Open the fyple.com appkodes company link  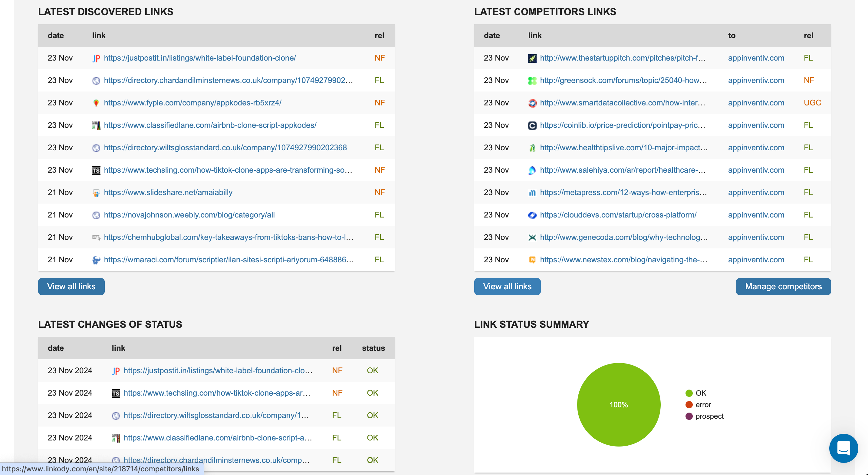click(193, 103)
